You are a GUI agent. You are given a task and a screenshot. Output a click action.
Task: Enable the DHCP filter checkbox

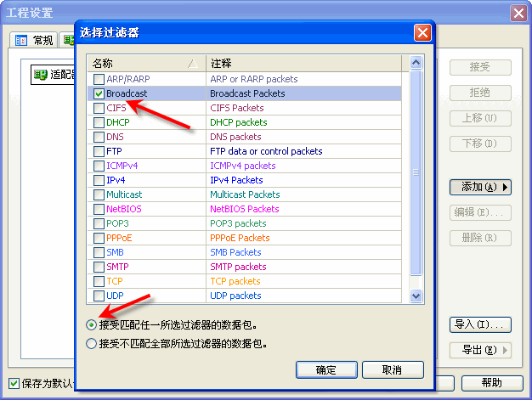tap(99, 122)
